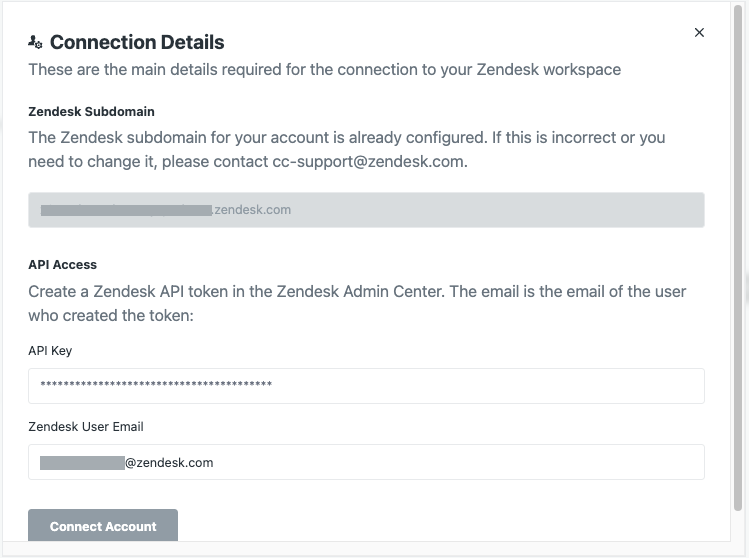Close the Connection Details dialog

[x=699, y=33]
